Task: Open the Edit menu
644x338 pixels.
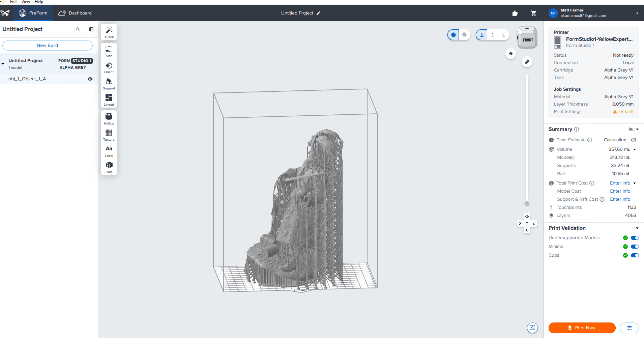Action: click(x=13, y=2)
